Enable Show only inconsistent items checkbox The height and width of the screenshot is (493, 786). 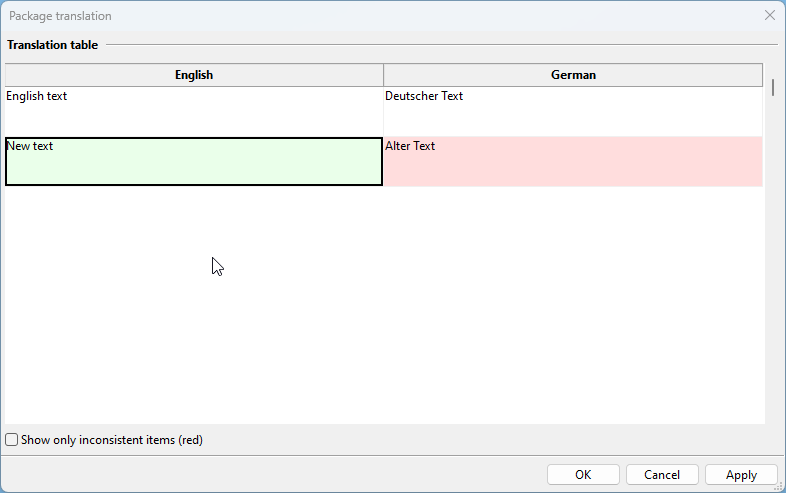click(x=12, y=440)
